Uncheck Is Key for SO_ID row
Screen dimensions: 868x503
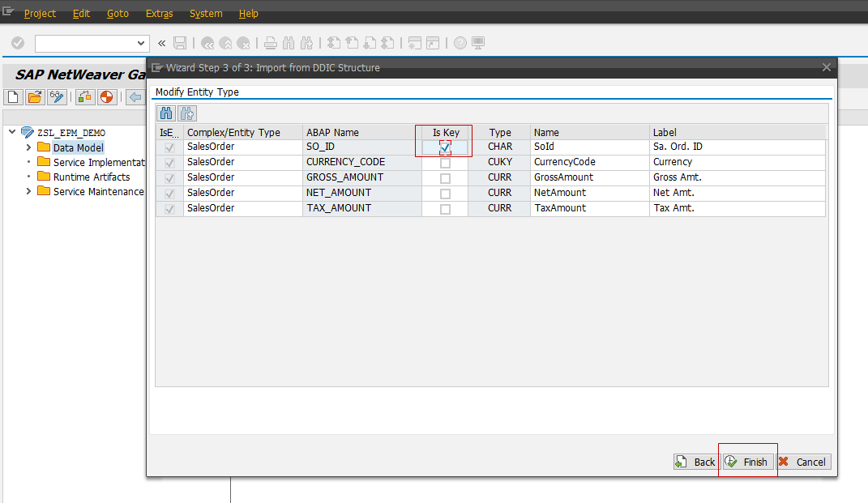coord(444,147)
